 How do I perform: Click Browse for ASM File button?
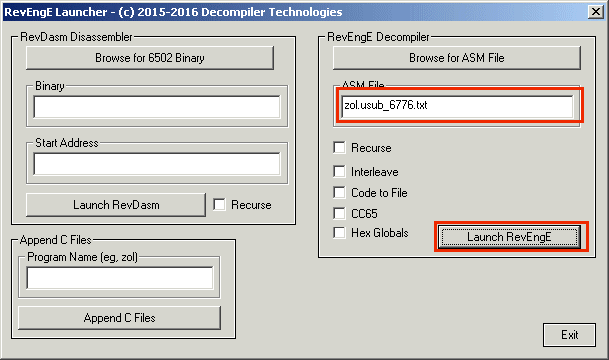(x=457, y=58)
